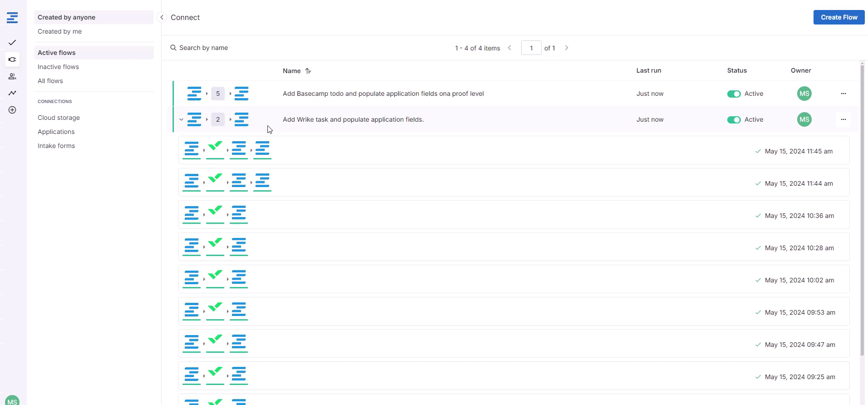This screenshot has height=405, width=868.
Task: Click the Create Flow button
Action: pyautogui.click(x=838, y=17)
